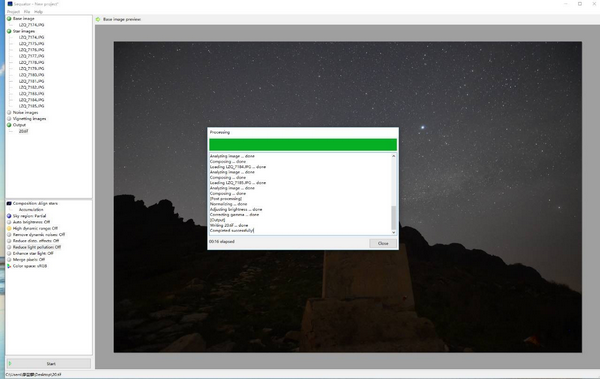The width and height of the screenshot is (600, 379).
Task: Open the File menu
Action: [27, 12]
